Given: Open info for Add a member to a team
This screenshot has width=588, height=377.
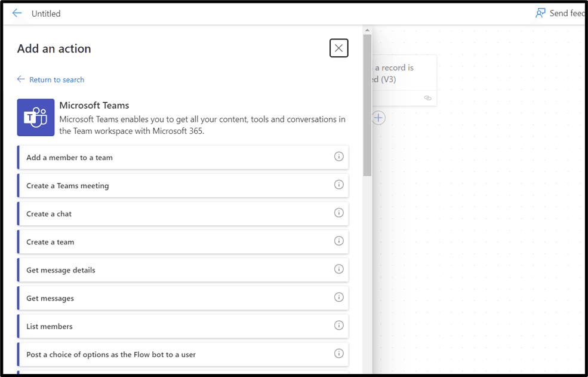Looking at the screenshot, I should coord(338,157).
